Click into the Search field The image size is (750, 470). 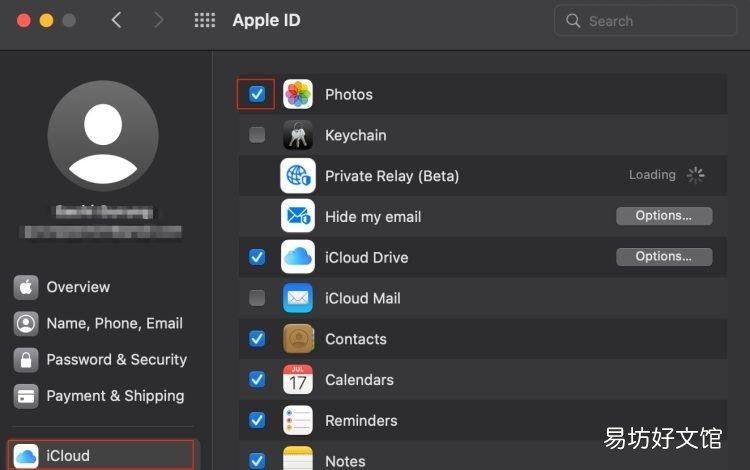coord(645,21)
